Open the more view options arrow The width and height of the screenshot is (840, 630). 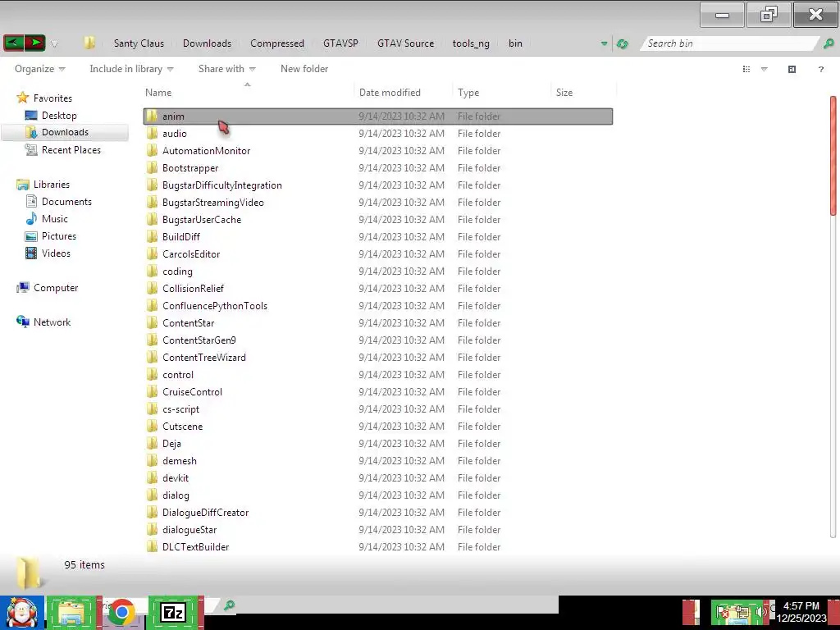click(x=765, y=69)
